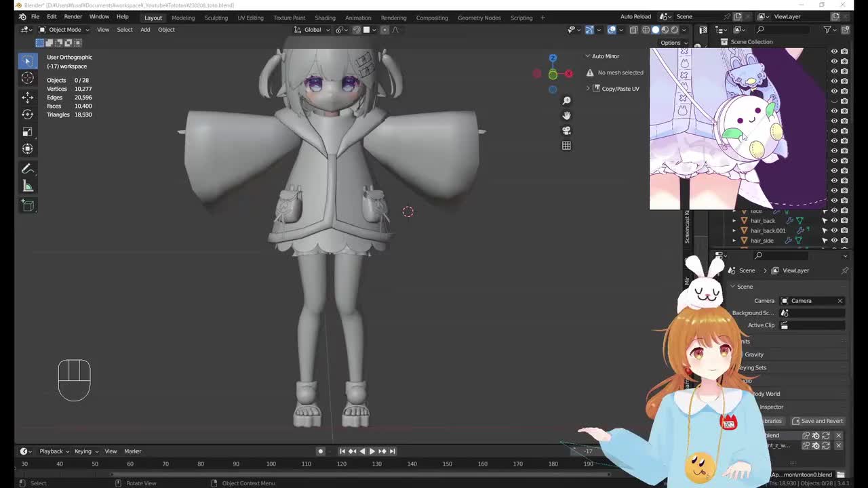Collapse the Scene section in properties
Image resolution: width=868 pixels, height=488 pixels.
pos(732,287)
